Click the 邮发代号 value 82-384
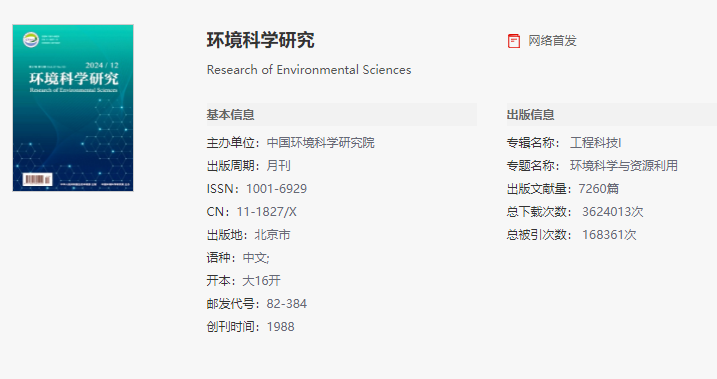The width and height of the screenshot is (717, 379). [x=287, y=304]
